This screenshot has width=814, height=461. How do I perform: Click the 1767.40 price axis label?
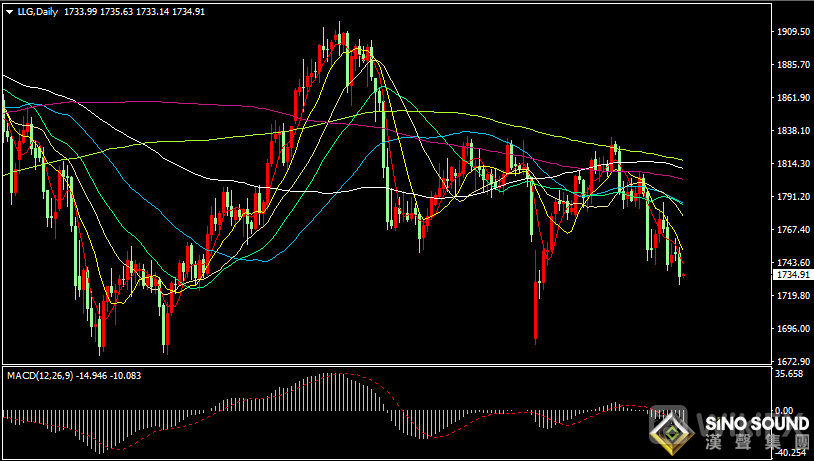point(792,230)
